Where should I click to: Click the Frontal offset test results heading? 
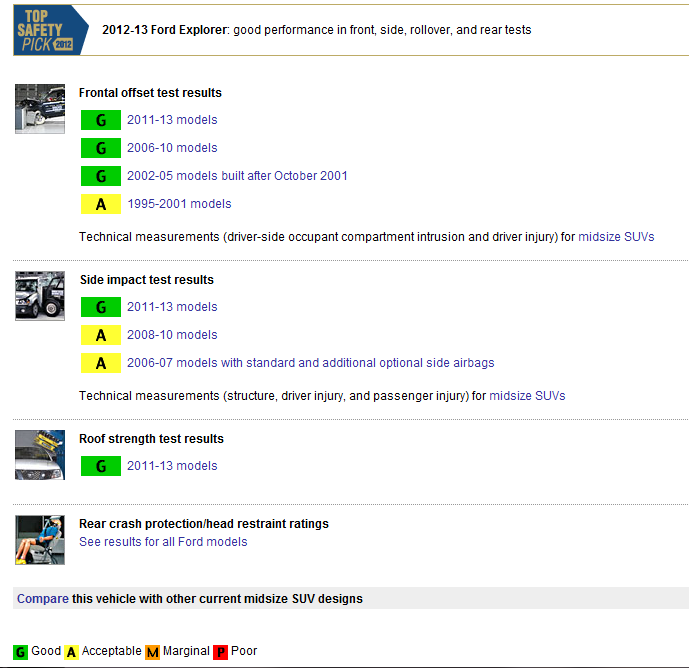[x=150, y=93]
